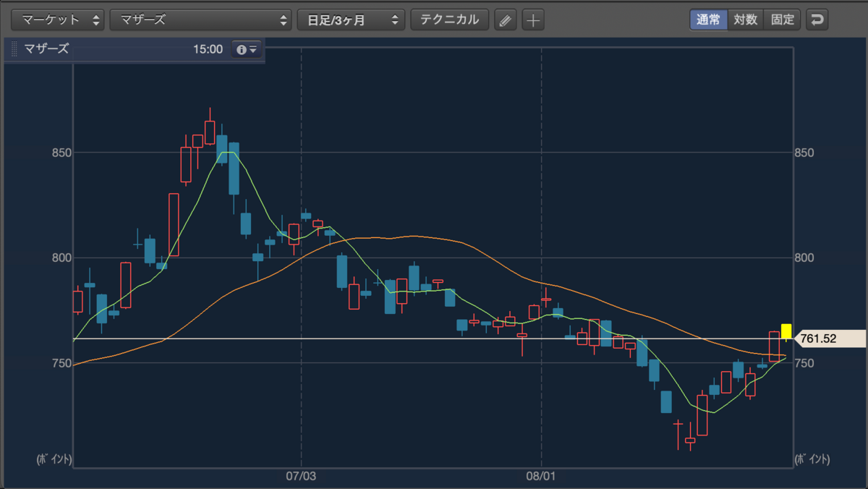
Task: Grab the マザーズ panel drag handle
Action: (x=14, y=50)
